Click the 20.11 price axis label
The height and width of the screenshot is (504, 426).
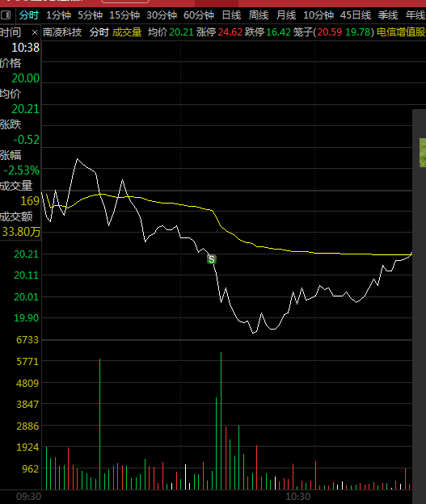click(26, 275)
